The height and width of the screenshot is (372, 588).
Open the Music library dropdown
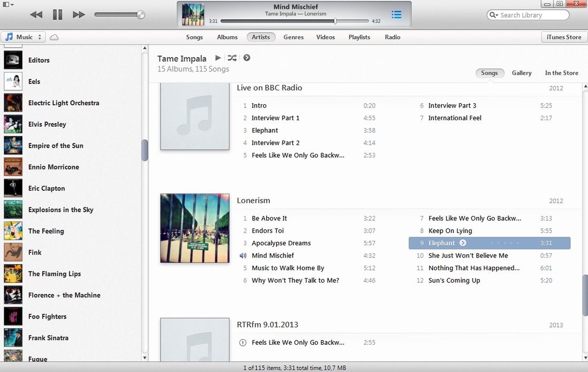(23, 37)
